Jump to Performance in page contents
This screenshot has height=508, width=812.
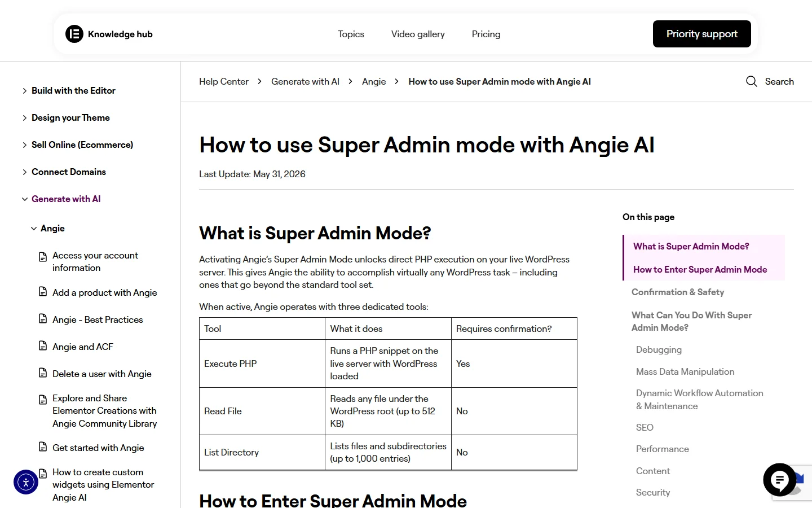pos(663,449)
